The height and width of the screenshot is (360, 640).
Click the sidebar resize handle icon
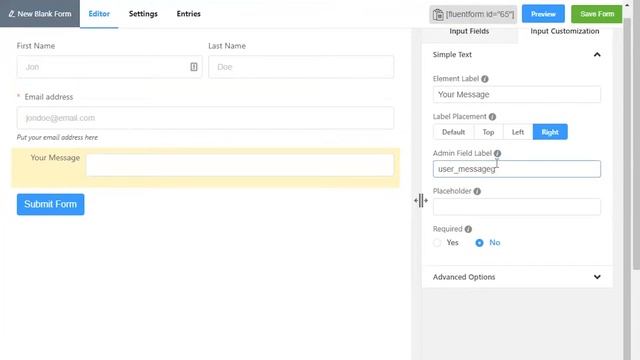(x=421, y=200)
